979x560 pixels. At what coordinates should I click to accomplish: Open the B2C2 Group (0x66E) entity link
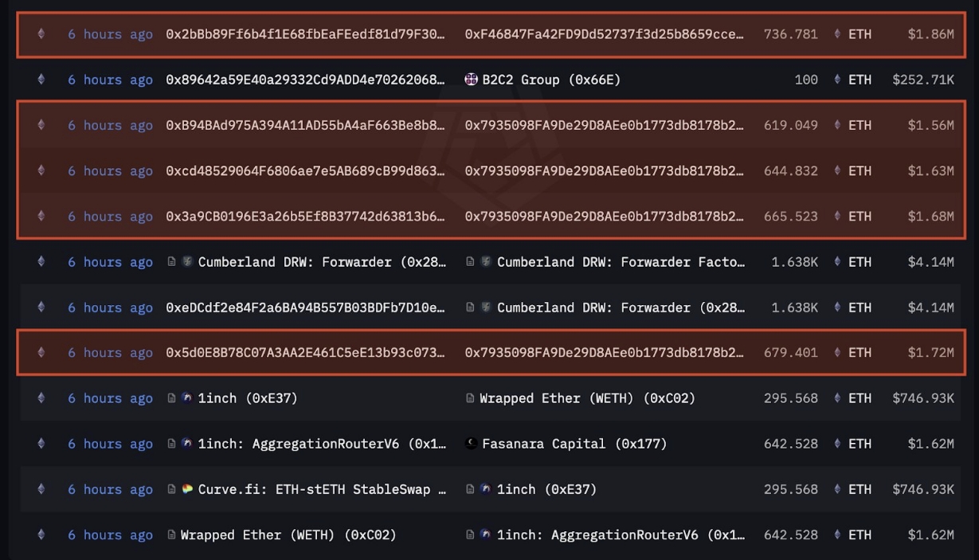551,80
